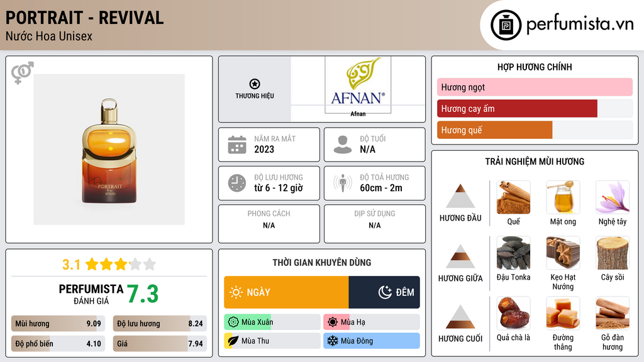Click the unisex gender symbol icon

22,73
